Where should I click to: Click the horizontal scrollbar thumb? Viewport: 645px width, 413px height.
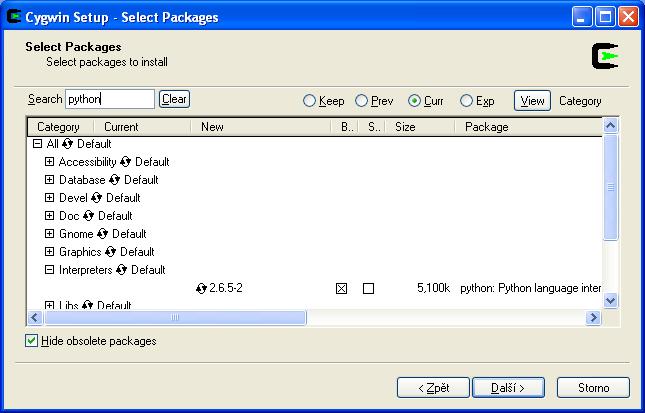pyautogui.click(x=174, y=317)
